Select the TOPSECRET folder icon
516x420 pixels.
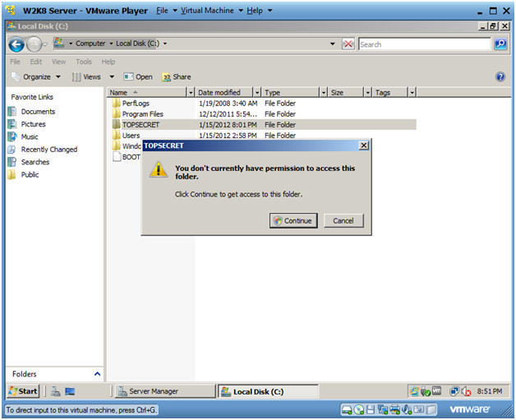pyautogui.click(x=116, y=125)
